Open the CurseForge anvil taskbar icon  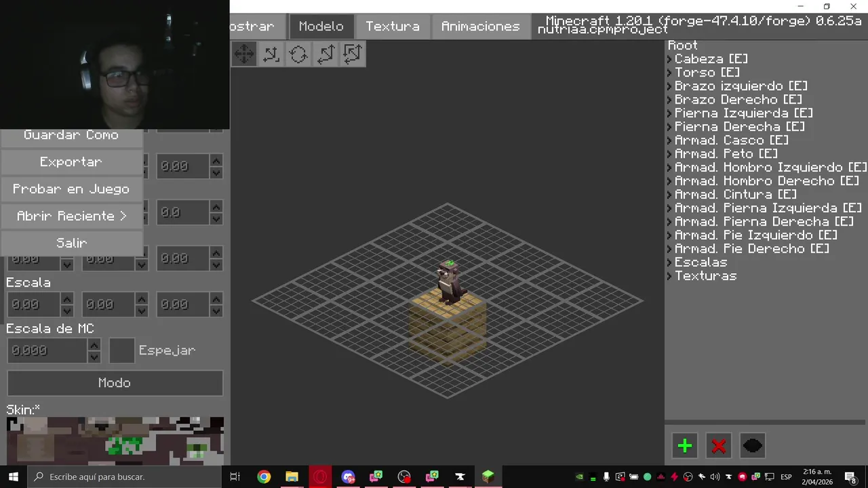coord(460,476)
